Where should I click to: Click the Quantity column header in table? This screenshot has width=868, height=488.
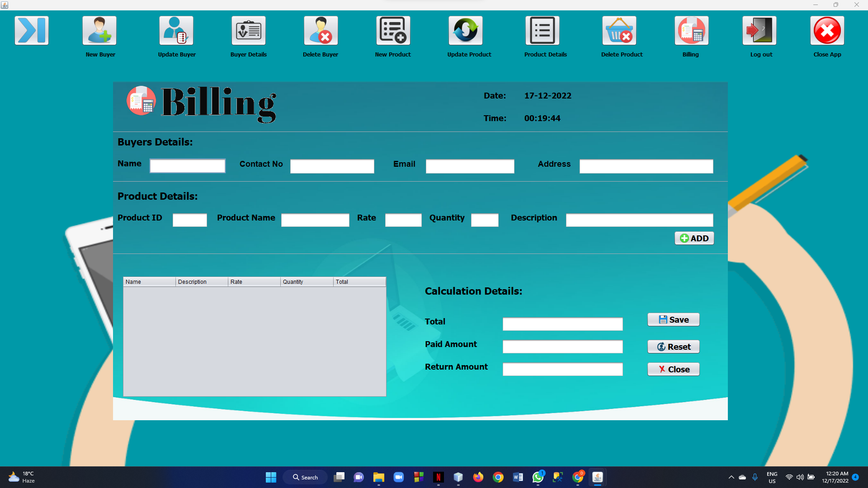coord(307,282)
